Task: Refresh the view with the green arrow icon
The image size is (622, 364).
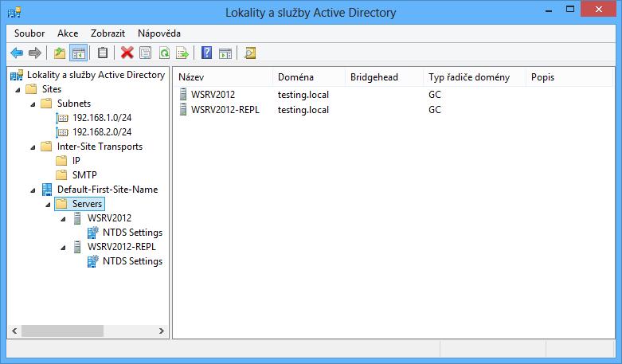Action: pos(164,53)
